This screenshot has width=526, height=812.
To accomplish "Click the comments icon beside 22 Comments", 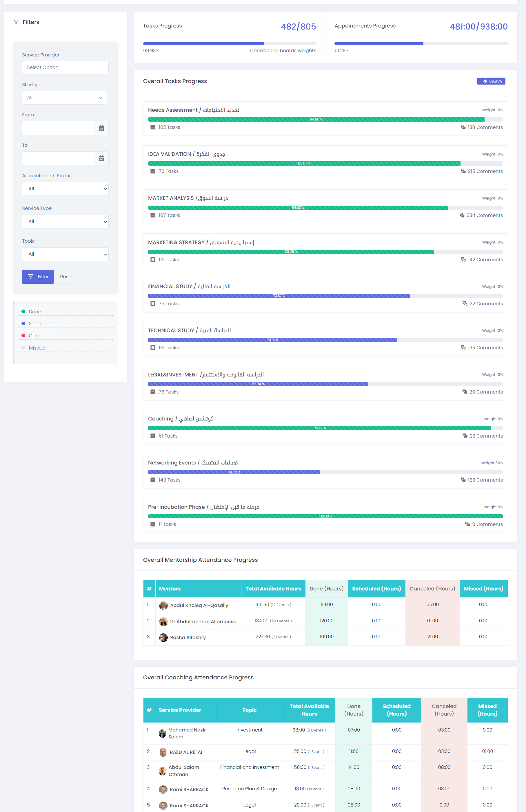I will click(x=465, y=436).
